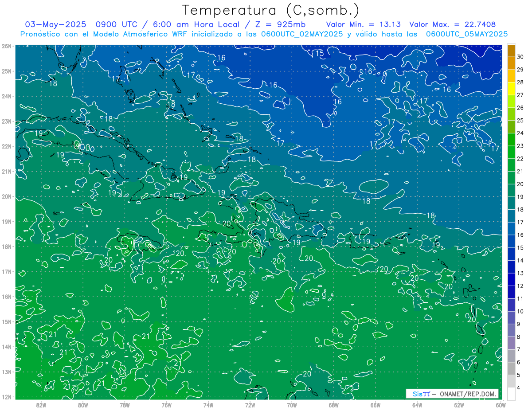
Task: Click the '70W' longitude axis label
Action: (292, 404)
